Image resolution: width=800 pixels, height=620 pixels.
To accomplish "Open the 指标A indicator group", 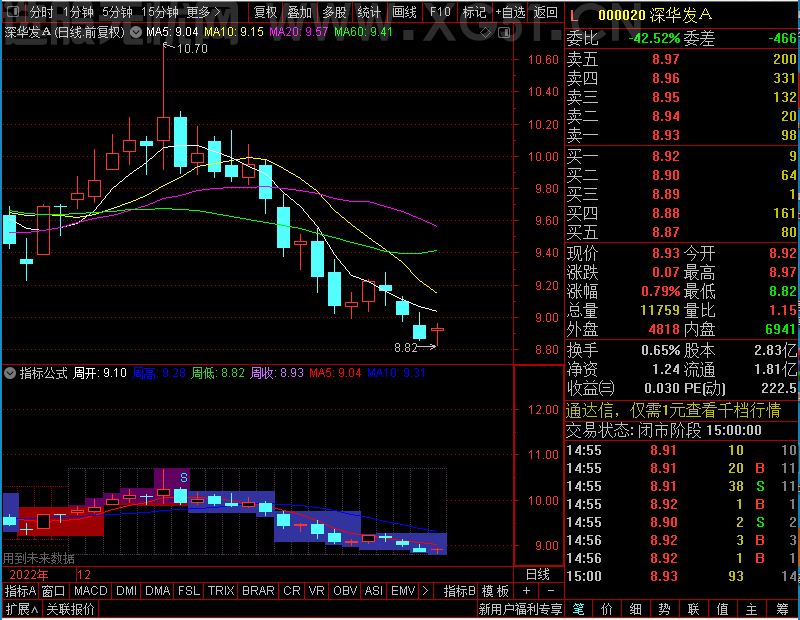I will pyautogui.click(x=20, y=591).
